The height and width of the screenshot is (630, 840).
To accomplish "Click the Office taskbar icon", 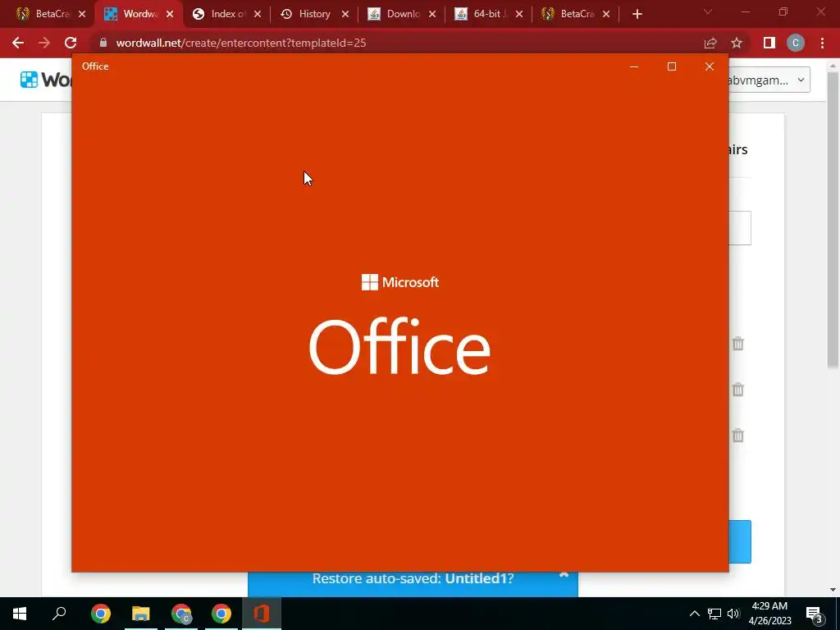I will click(262, 614).
